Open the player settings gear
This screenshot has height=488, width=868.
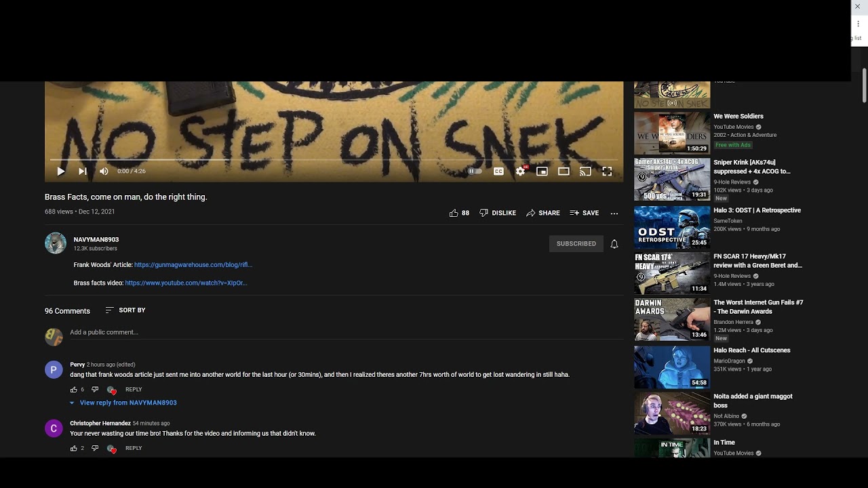click(520, 171)
